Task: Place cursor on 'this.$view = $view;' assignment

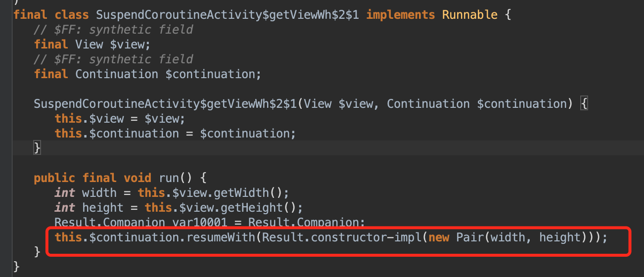Action: click(120, 119)
